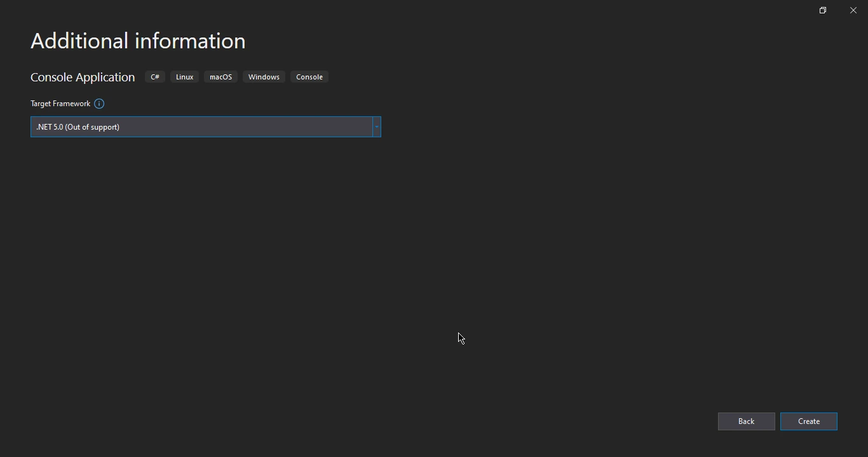Image resolution: width=868 pixels, height=457 pixels.
Task: Expand the Target Framework dropdown arrow
Action: 377,127
